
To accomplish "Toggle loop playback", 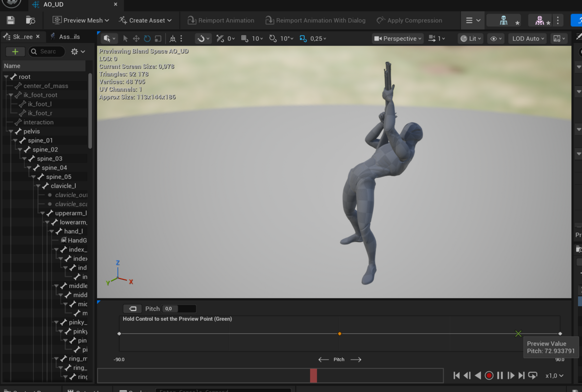I will (532, 376).
